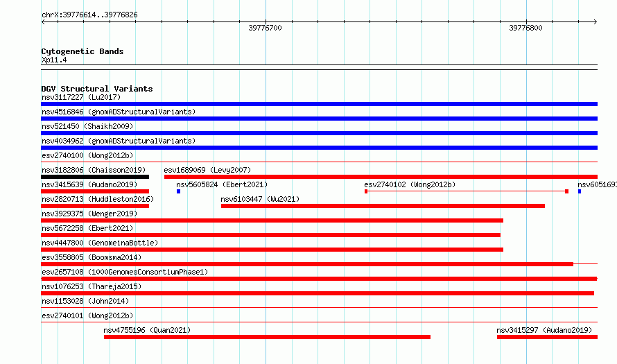The image size is (617, 364).
Task: Select the Xp11.4 band label
Action: click(54, 60)
